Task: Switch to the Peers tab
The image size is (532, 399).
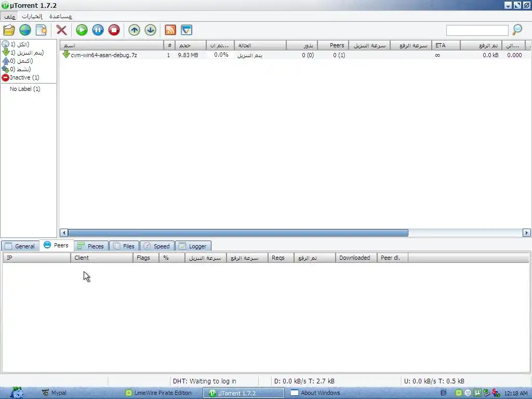Action: (x=56, y=245)
